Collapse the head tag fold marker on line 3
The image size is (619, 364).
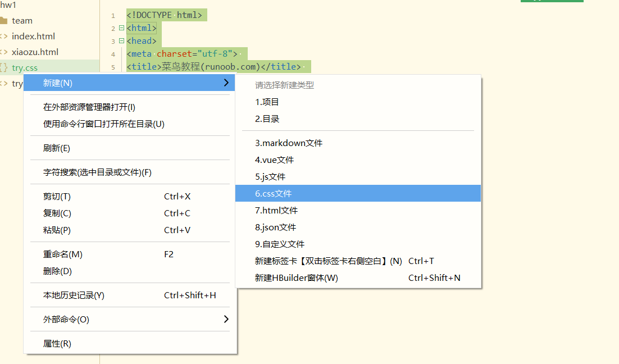(x=121, y=40)
